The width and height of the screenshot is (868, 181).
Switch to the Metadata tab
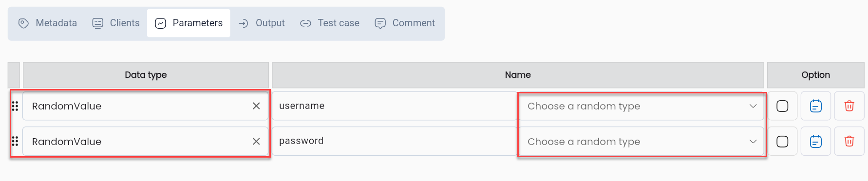tap(48, 23)
